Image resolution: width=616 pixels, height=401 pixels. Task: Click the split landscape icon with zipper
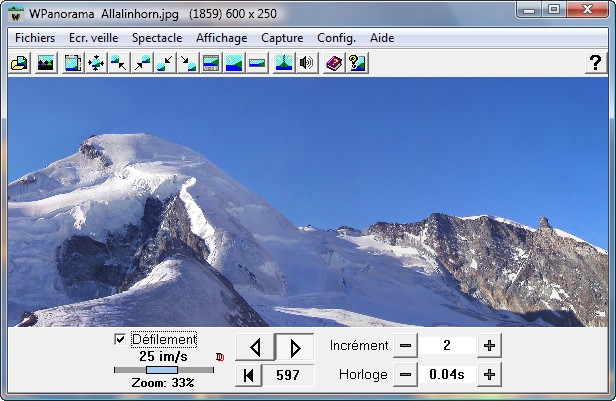[x=284, y=63]
